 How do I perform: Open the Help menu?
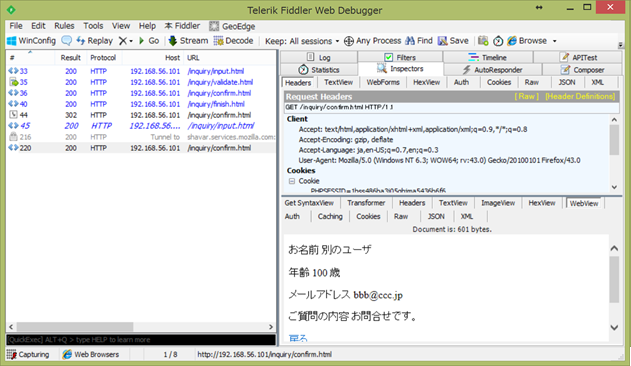coord(147,26)
